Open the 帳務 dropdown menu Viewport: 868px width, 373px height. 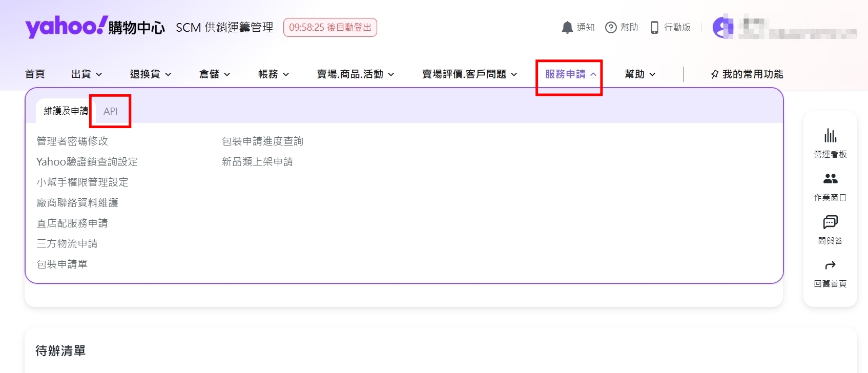(273, 74)
